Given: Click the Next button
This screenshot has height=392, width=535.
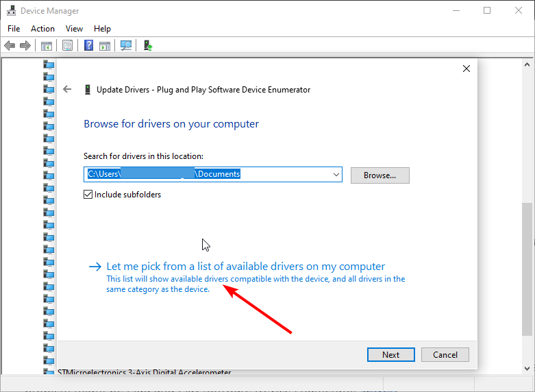Looking at the screenshot, I should 390,355.
